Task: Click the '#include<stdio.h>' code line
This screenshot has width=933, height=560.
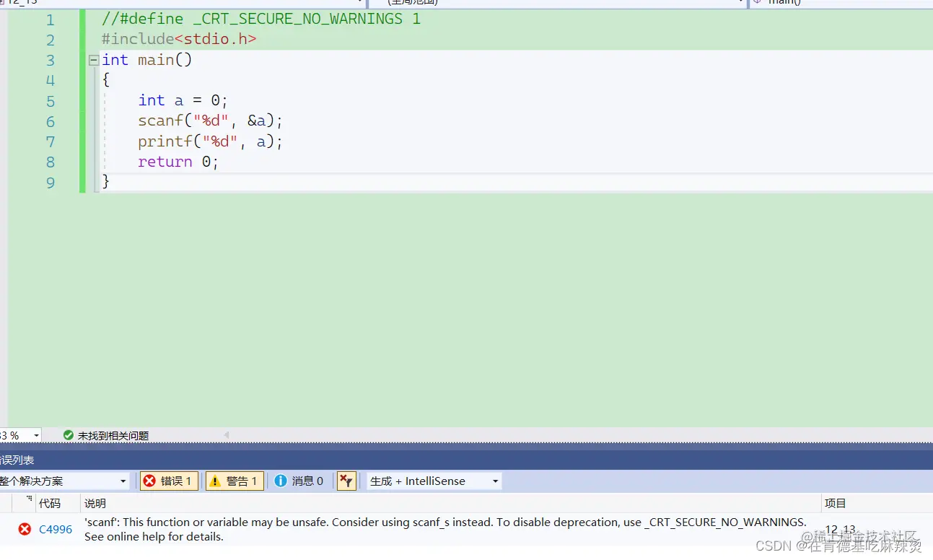Action: click(x=179, y=39)
